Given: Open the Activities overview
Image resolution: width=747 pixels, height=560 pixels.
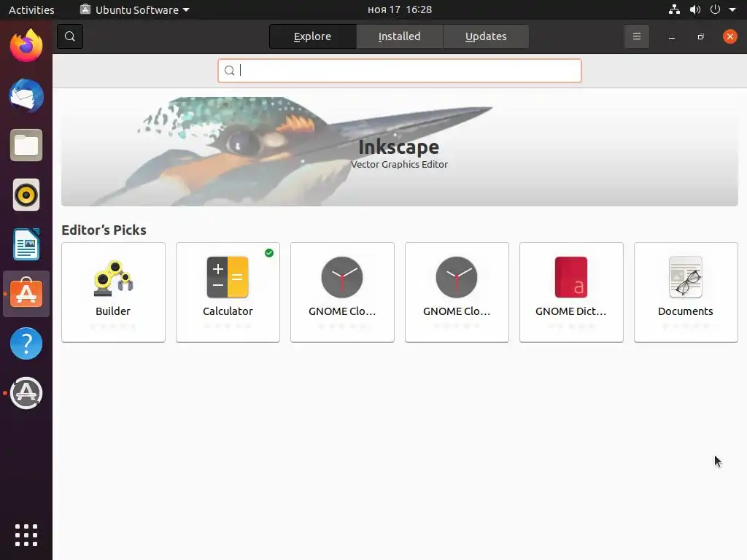Looking at the screenshot, I should (x=31, y=9).
